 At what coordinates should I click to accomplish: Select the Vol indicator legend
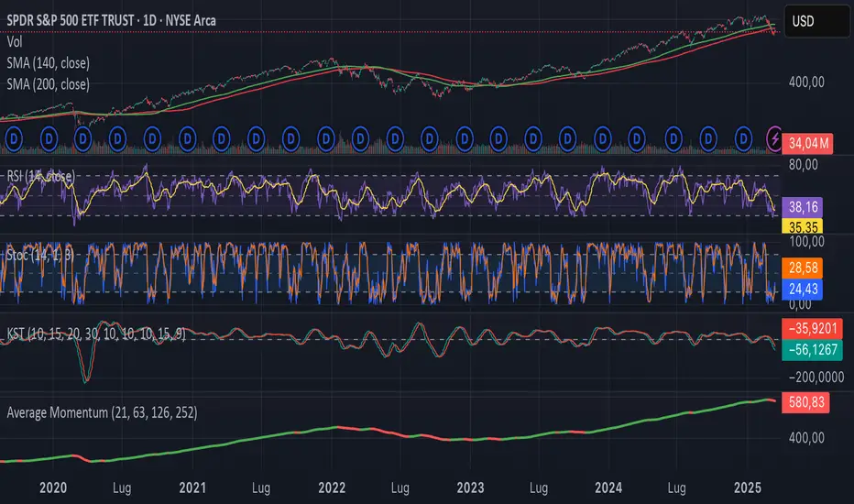coord(15,42)
